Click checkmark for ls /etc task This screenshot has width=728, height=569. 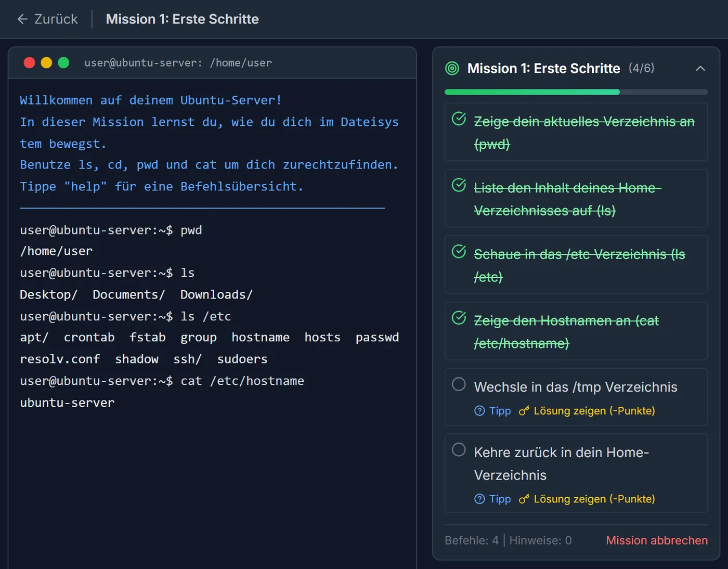[459, 251]
